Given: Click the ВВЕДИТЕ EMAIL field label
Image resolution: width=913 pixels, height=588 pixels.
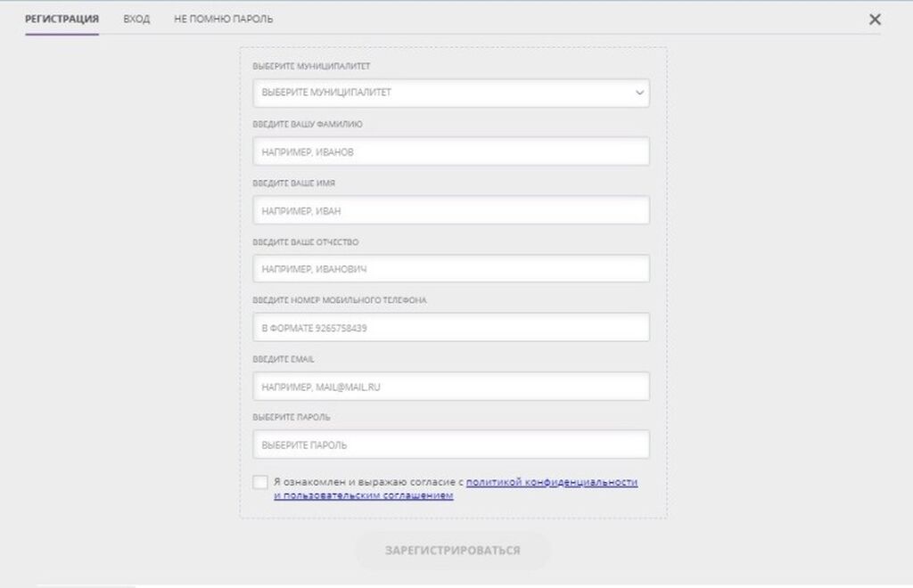Looking at the screenshot, I should coord(284,359).
